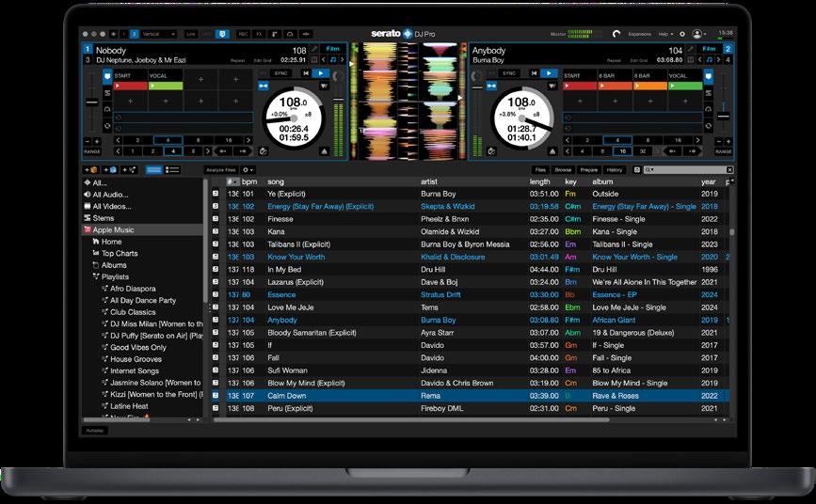Open the History panel tab
Screen dimensions: 816x504
(615, 169)
